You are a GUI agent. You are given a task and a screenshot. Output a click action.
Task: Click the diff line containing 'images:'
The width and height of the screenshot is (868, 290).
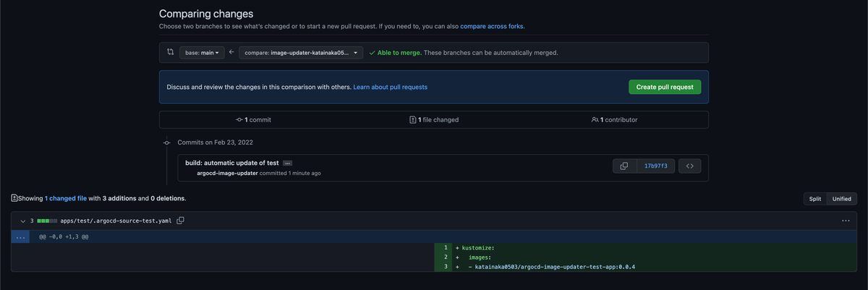[655, 257]
